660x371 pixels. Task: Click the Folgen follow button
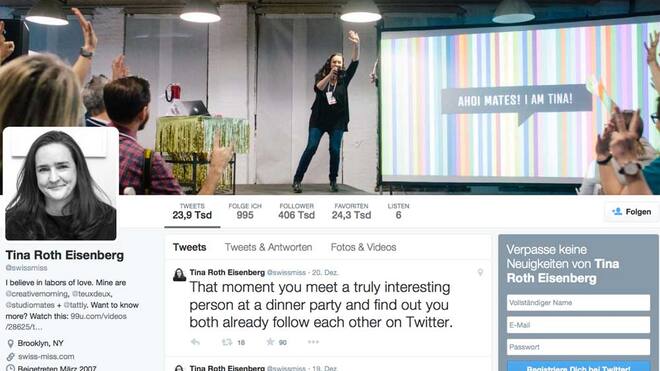click(x=631, y=212)
